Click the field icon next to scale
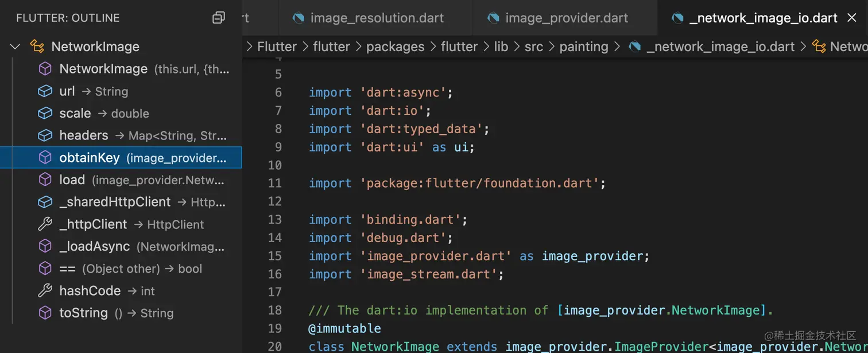Screen dimensions: 868x353 tap(45, 114)
